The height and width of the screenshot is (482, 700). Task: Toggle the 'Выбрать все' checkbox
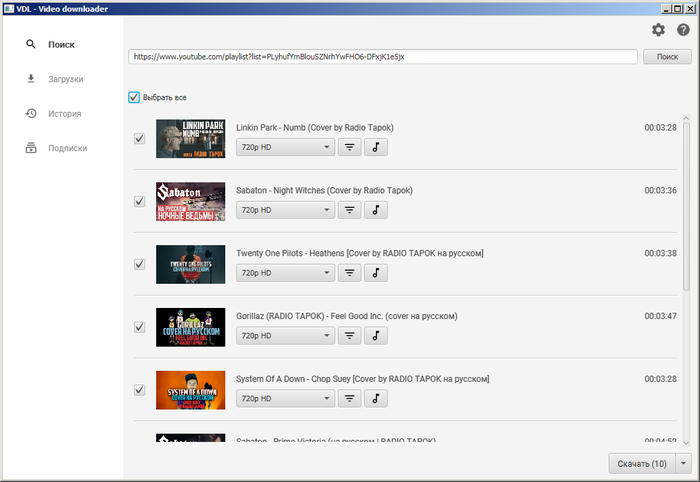(x=134, y=97)
